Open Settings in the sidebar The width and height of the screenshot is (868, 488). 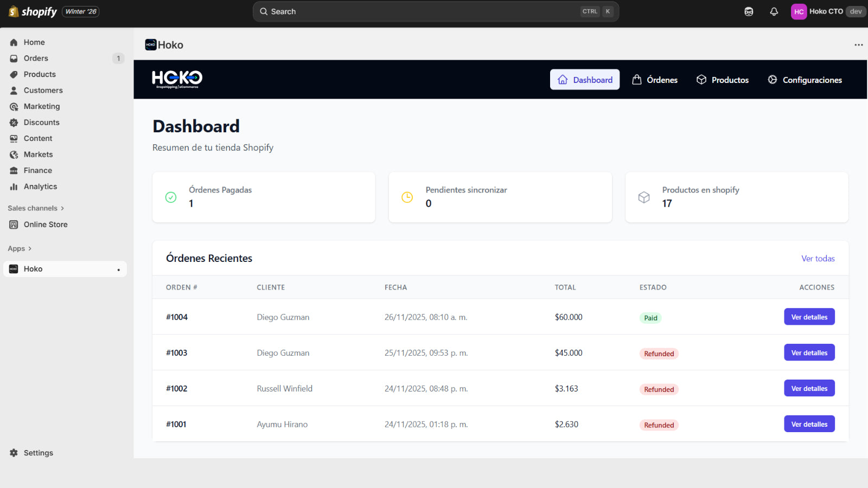pyautogui.click(x=65, y=453)
